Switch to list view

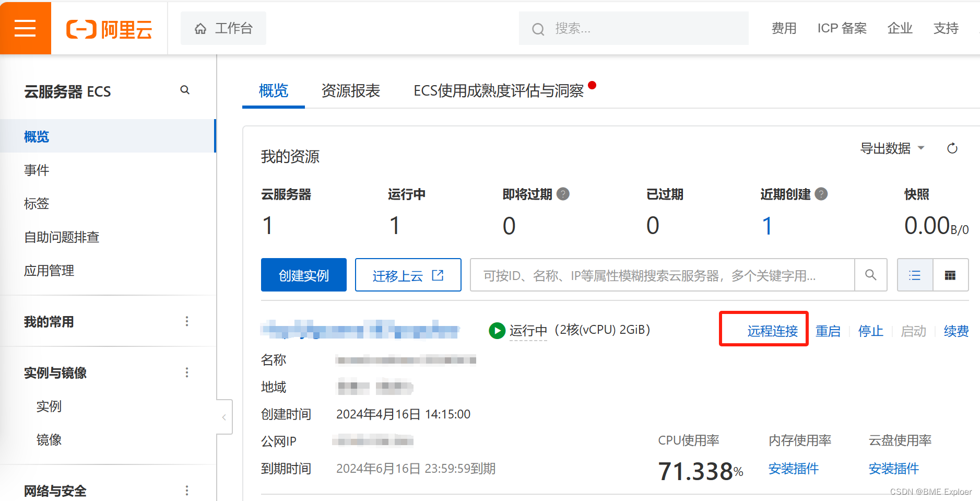(915, 275)
